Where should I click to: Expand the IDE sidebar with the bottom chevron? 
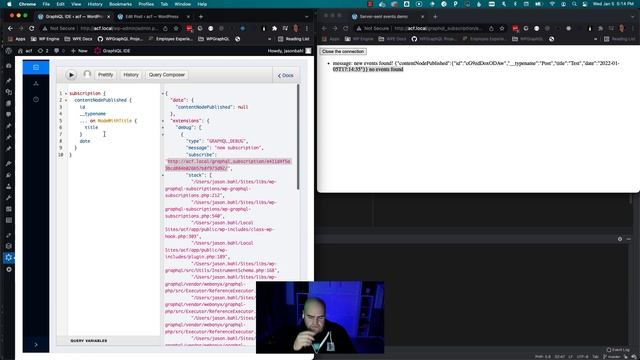(x=36, y=345)
